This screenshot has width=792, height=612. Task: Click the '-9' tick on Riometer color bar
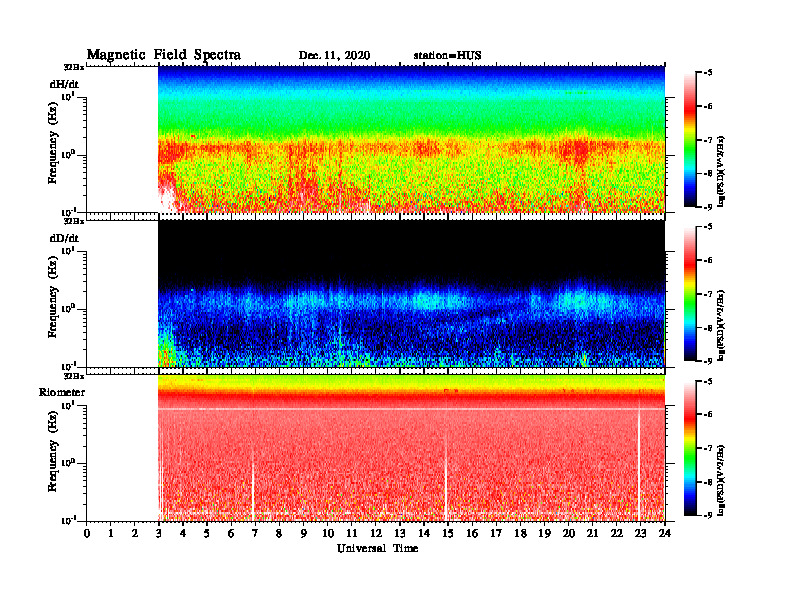coord(708,515)
